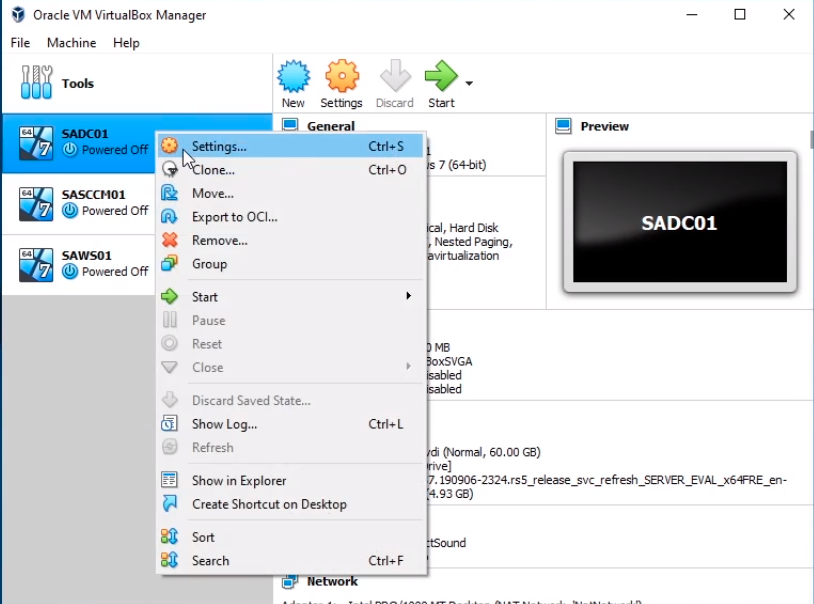Click the Remove red X icon
814x604 pixels.
tap(170, 240)
